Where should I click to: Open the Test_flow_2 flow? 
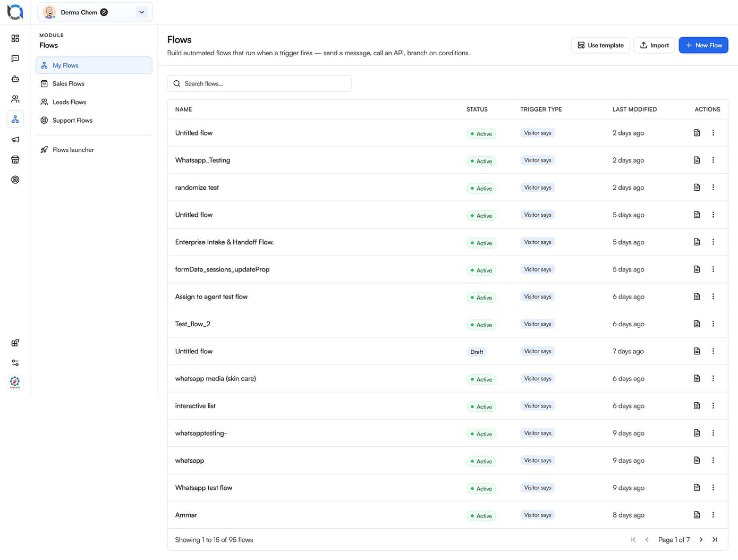point(193,324)
